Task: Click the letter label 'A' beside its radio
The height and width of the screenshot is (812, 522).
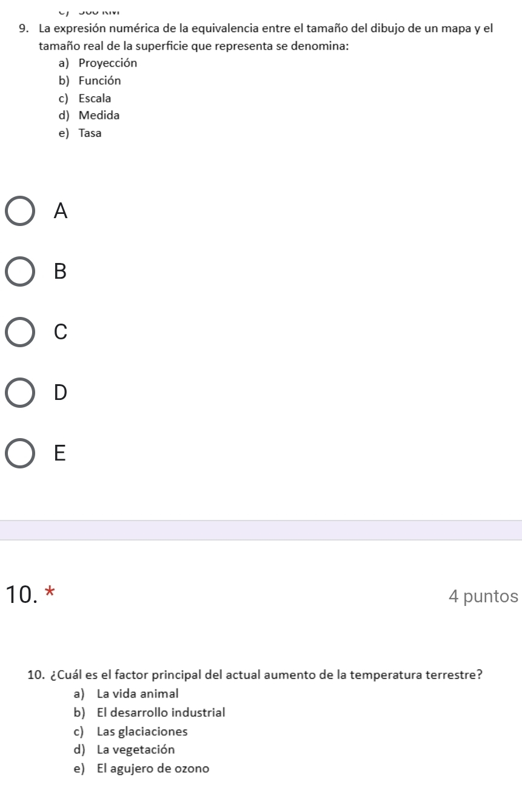Action: click(60, 211)
